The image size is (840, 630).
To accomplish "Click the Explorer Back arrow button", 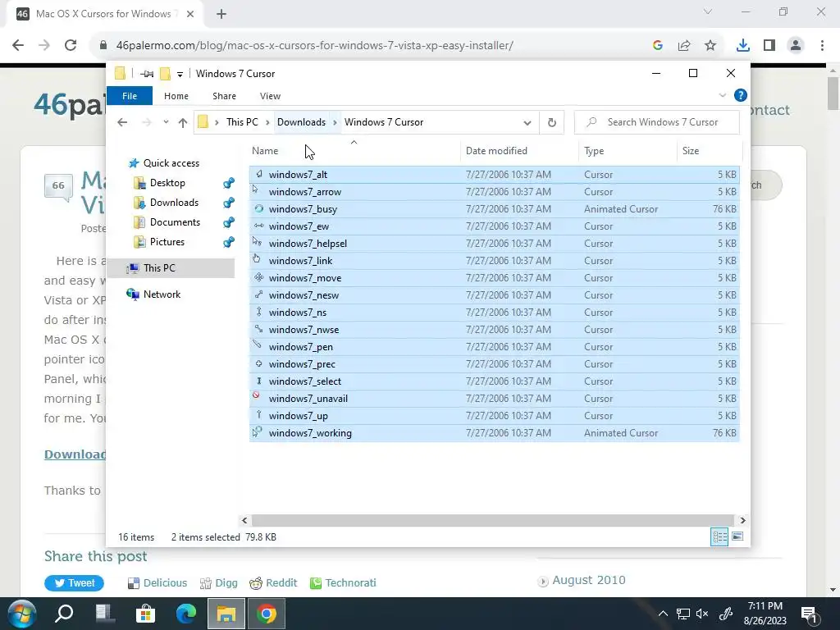I will 122,123.
